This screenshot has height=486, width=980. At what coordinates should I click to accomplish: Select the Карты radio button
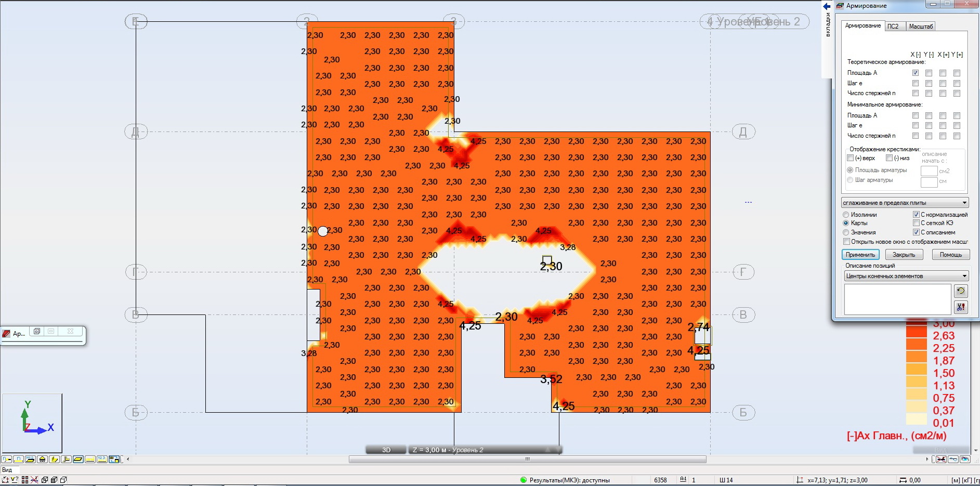846,223
